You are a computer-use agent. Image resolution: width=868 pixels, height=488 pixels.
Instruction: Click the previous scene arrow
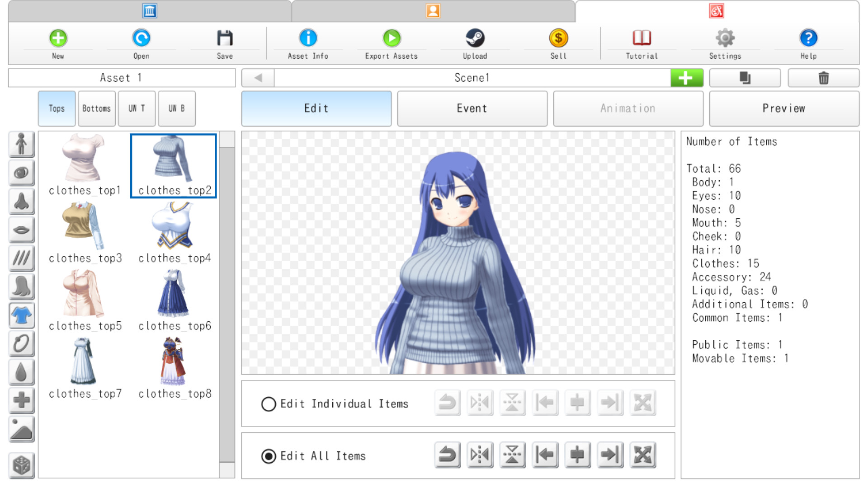pyautogui.click(x=257, y=77)
